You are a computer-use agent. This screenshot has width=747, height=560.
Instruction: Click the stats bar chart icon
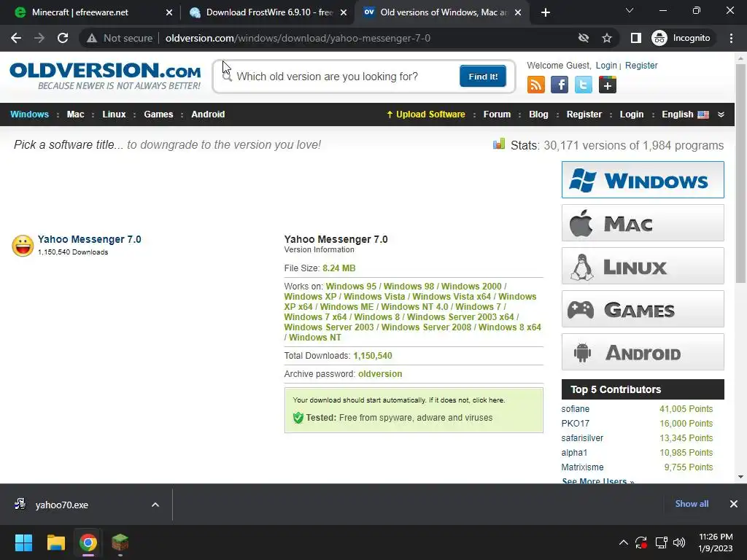pos(499,144)
